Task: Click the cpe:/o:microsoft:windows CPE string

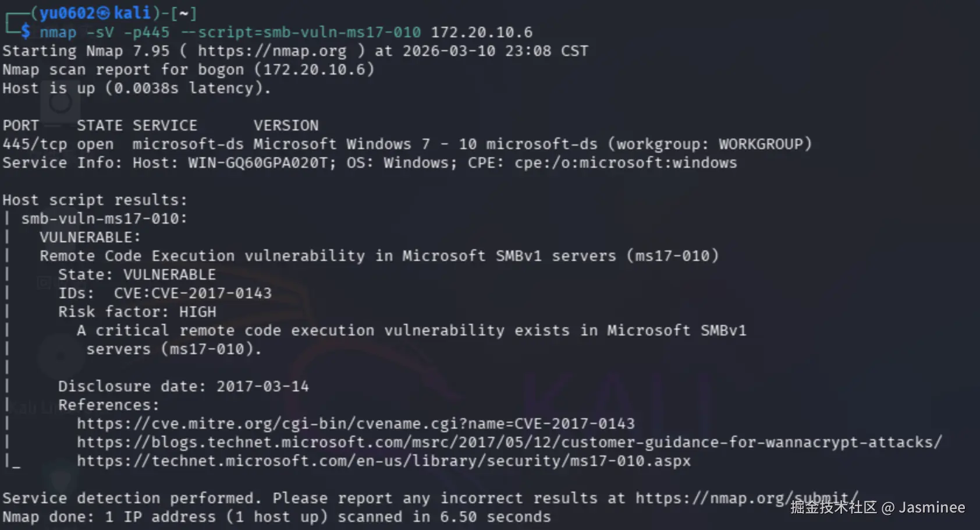Action: point(626,163)
